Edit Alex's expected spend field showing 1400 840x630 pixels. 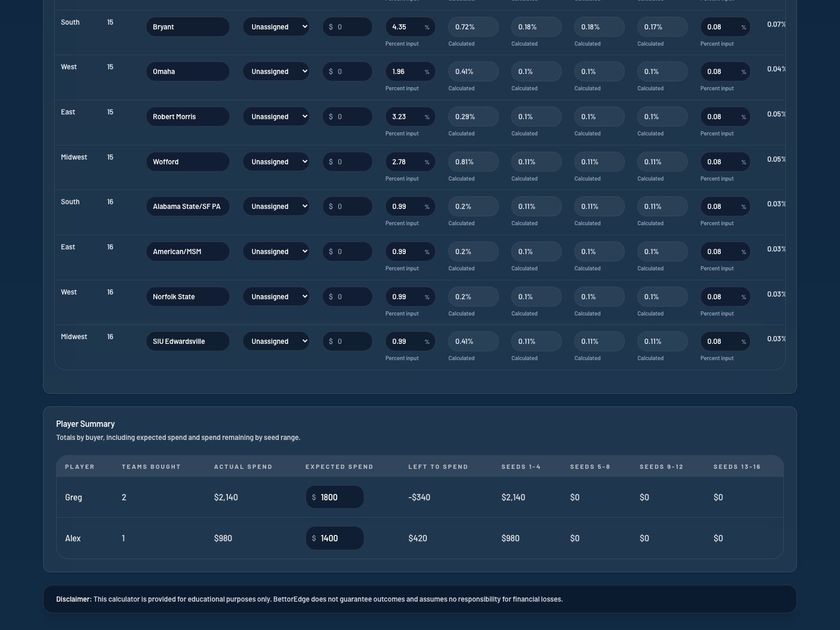pyautogui.click(x=334, y=538)
